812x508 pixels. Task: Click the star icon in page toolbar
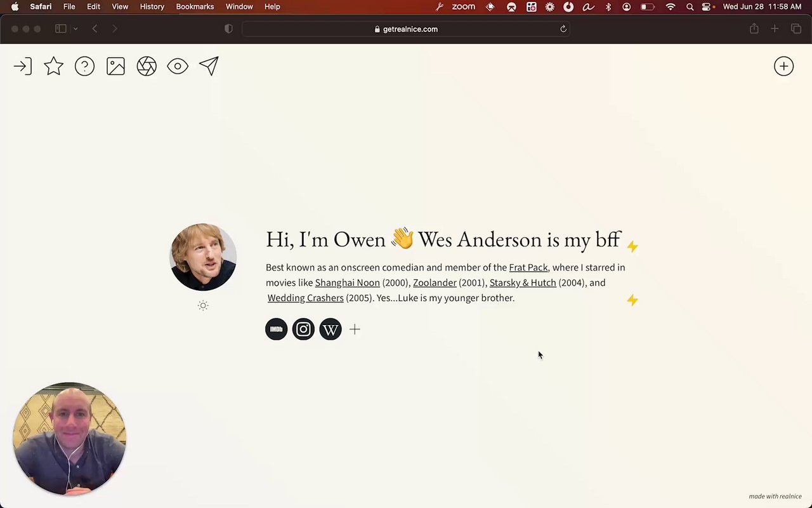tap(54, 66)
